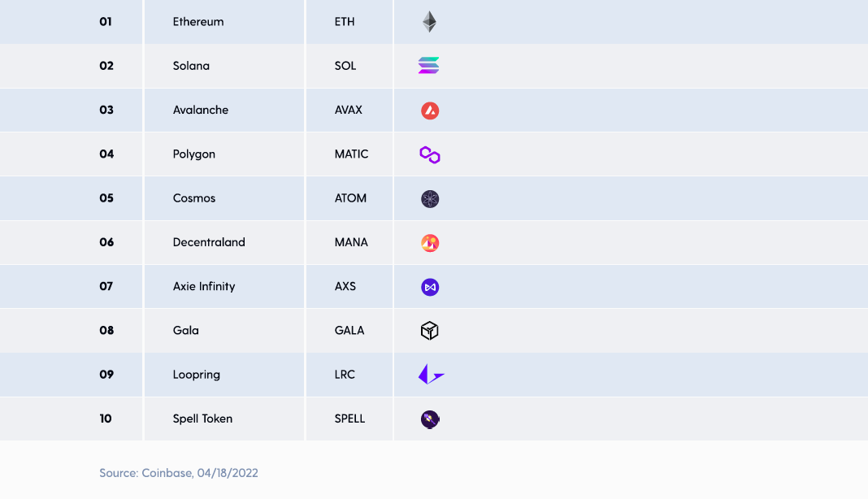The height and width of the screenshot is (499, 868).
Task: Select the Ethereum name cell
Action: [224, 22]
